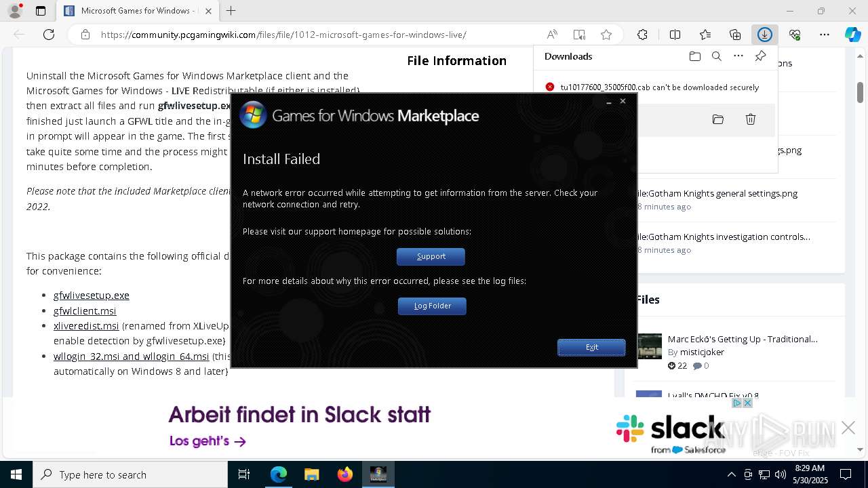View site information lock icon

coord(85,35)
